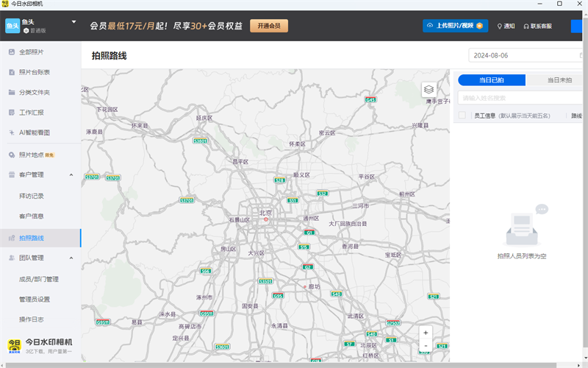This screenshot has height=368, width=588.
Task: Click 上传照片/视频 upload button
Action: coord(455,26)
